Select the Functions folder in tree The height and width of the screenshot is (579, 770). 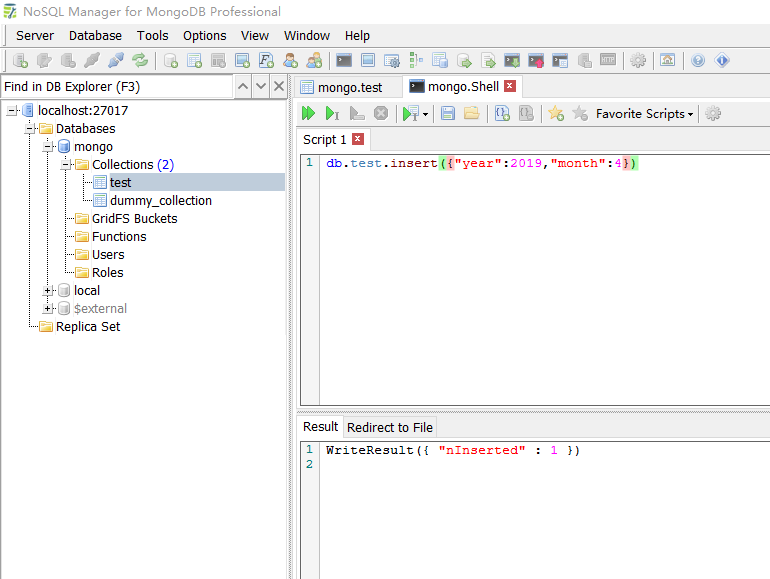pyautogui.click(x=119, y=237)
